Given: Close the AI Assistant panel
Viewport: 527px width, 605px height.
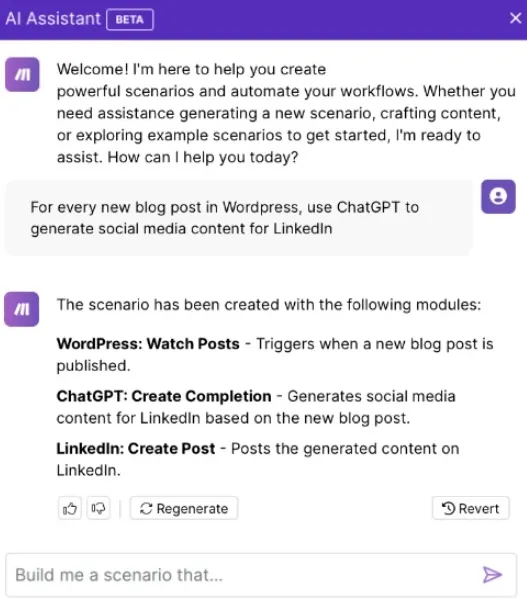Looking at the screenshot, I should pyautogui.click(x=515, y=18).
